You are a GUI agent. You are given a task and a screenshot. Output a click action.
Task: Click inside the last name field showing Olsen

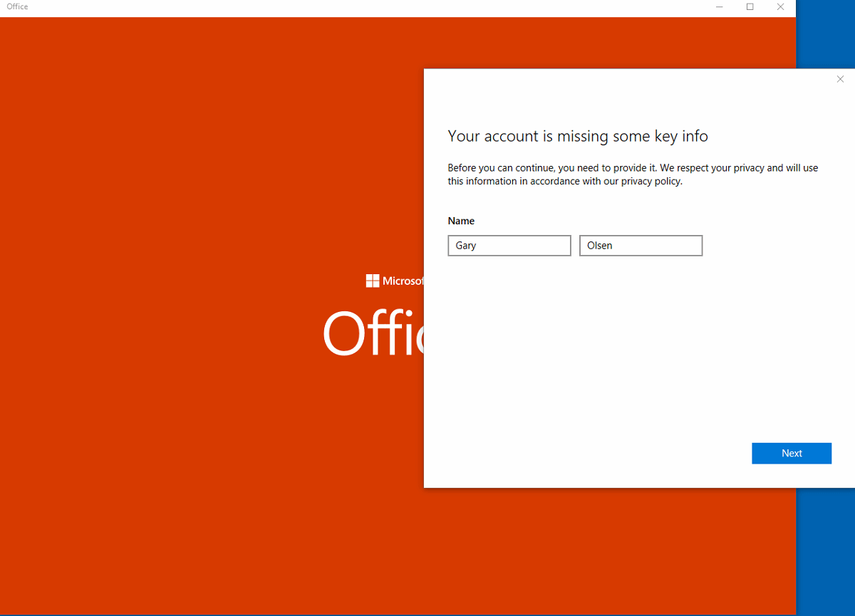click(x=641, y=245)
